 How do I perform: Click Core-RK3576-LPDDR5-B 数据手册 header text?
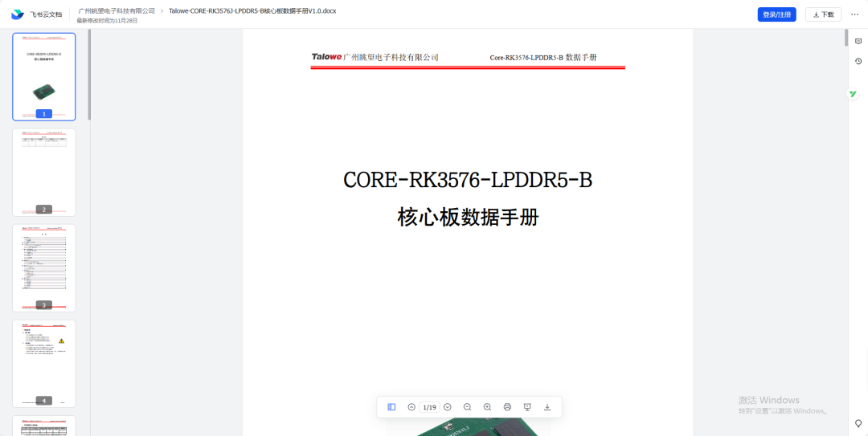543,58
